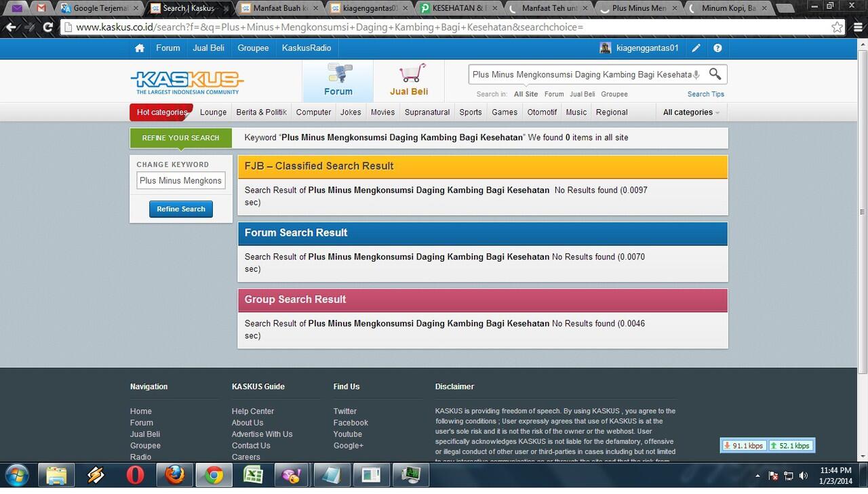
Task: Open the Twitter footer link
Action: [344, 411]
